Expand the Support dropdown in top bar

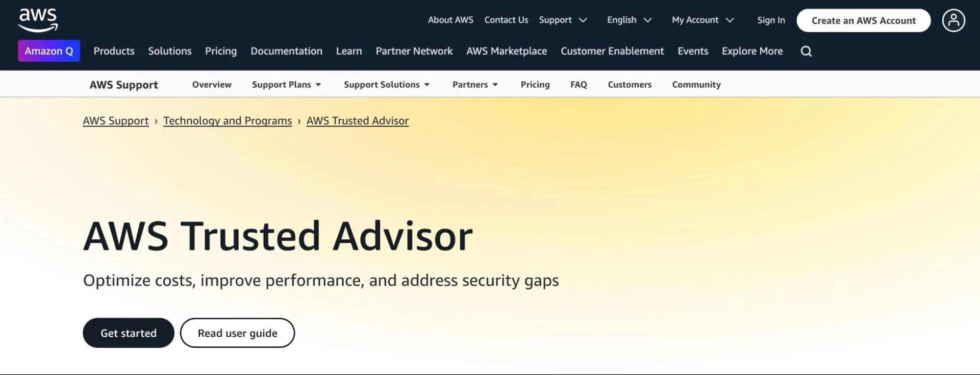click(563, 20)
